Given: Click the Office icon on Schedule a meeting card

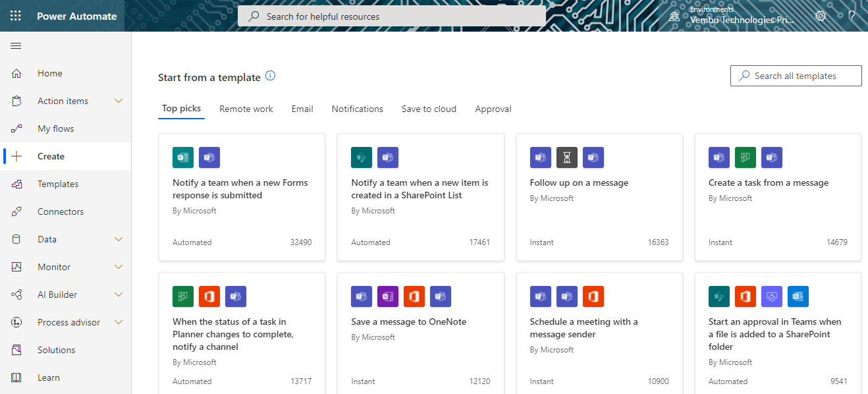Looking at the screenshot, I should pos(593,296).
